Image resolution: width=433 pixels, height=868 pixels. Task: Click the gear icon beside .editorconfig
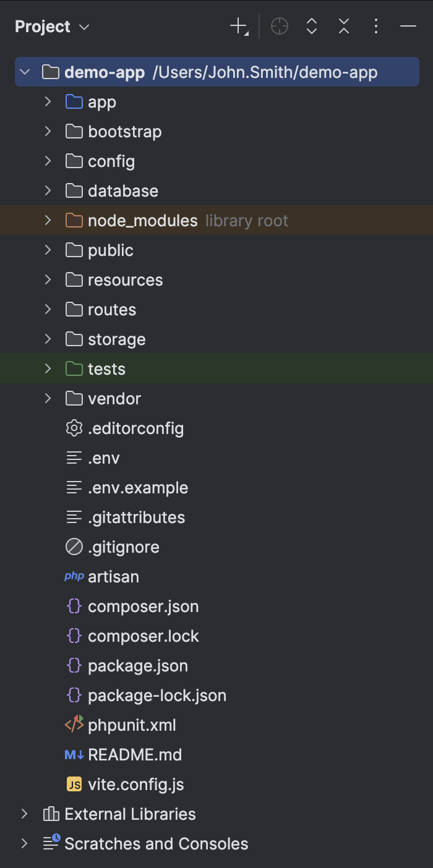tap(74, 428)
